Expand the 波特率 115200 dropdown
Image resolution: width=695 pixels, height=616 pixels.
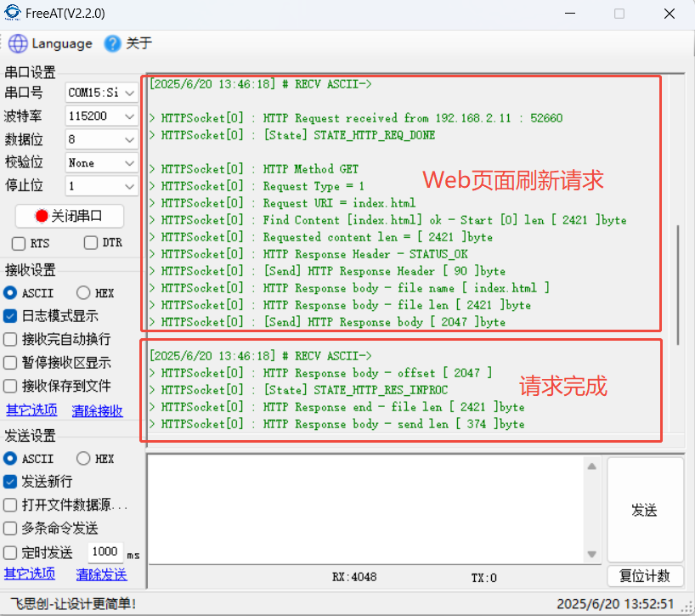pyautogui.click(x=102, y=116)
